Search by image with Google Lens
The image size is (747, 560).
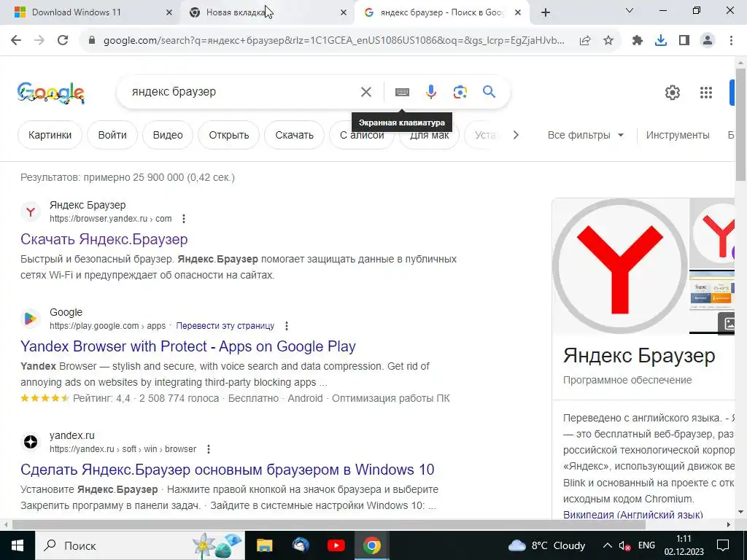(x=460, y=92)
